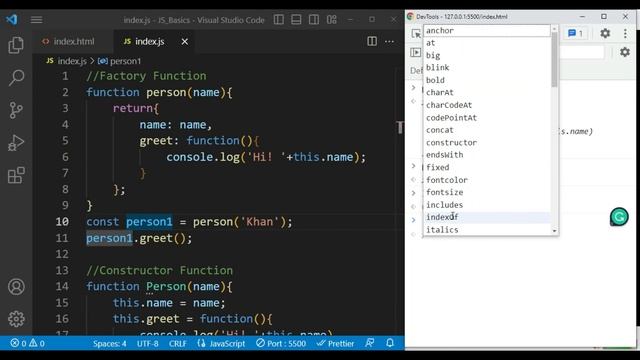This screenshot has height=360, width=640.
Task: Open Manage gear in VS Code
Action: 16,319
